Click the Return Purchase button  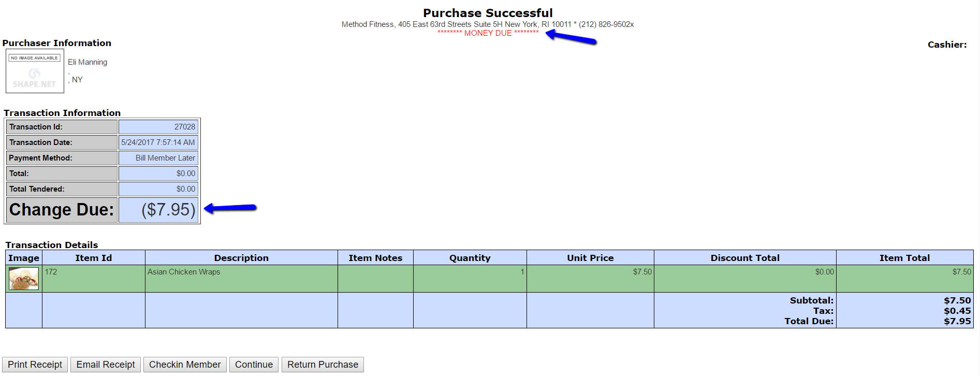coord(323,365)
